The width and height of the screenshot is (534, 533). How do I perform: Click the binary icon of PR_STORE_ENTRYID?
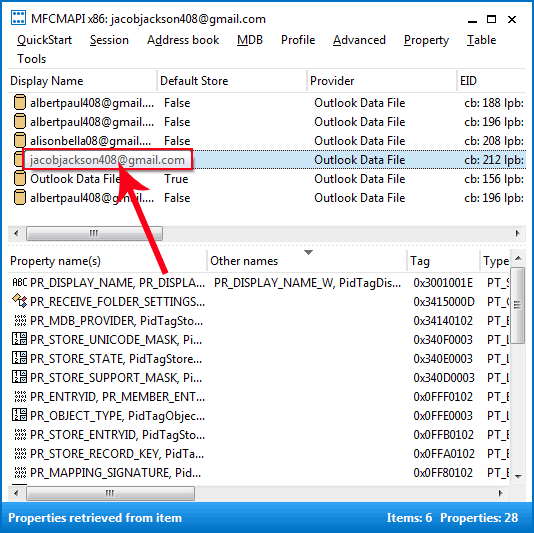point(20,434)
